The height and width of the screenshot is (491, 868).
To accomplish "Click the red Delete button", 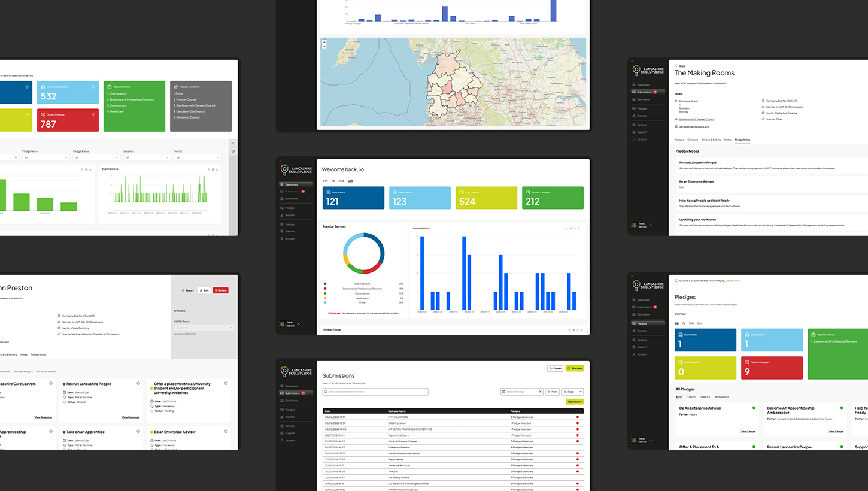I will 220,290.
